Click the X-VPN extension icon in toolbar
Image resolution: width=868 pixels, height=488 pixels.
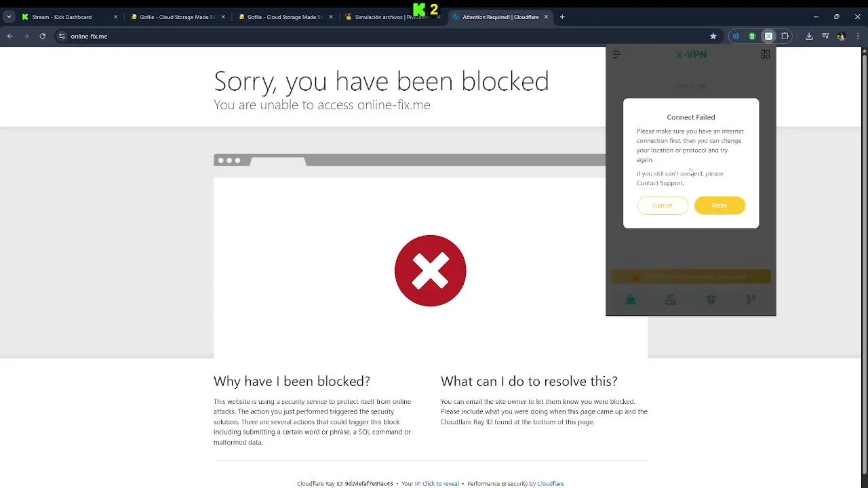pos(768,36)
